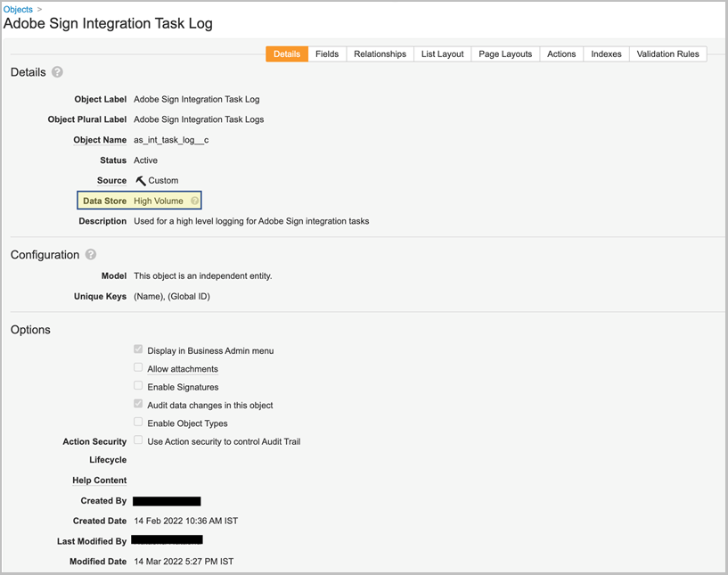View the Indexes tab
The image size is (728, 575).
click(x=606, y=53)
